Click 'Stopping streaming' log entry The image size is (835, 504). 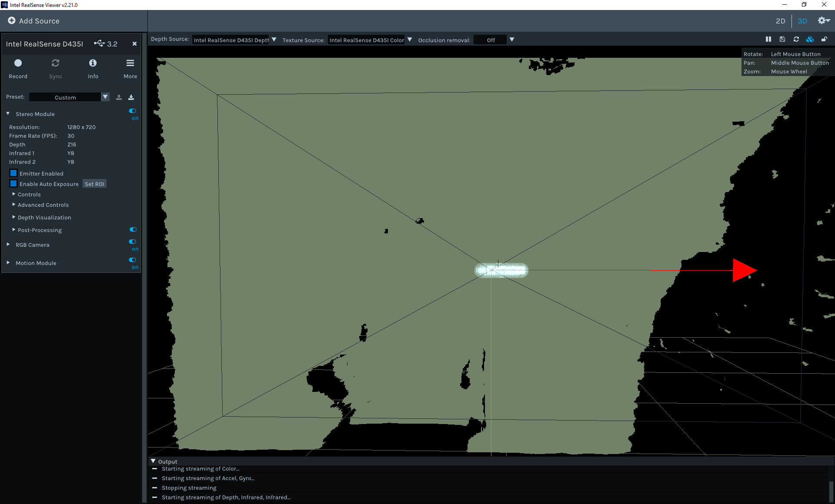coord(189,487)
